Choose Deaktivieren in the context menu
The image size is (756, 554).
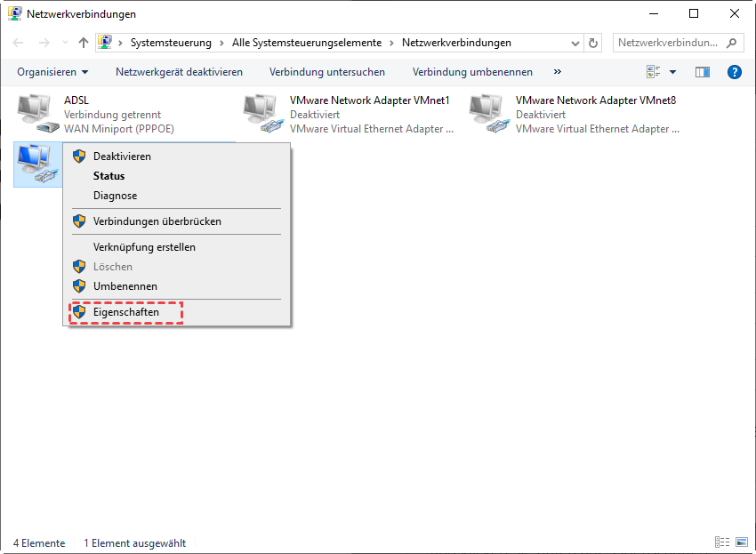pyautogui.click(x=176, y=157)
